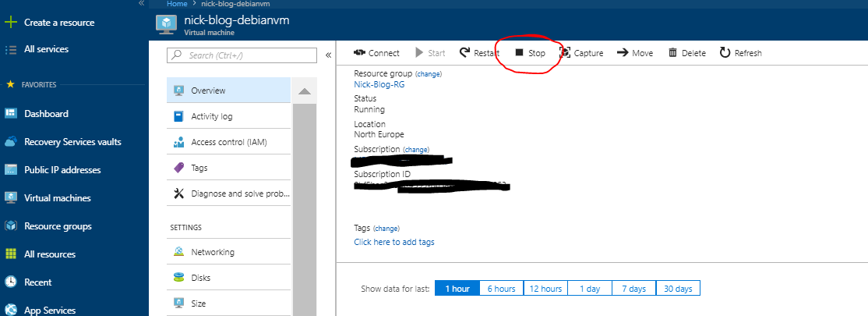This screenshot has width=868, height=316.
Task: Click the Running status text
Action: pyautogui.click(x=369, y=109)
